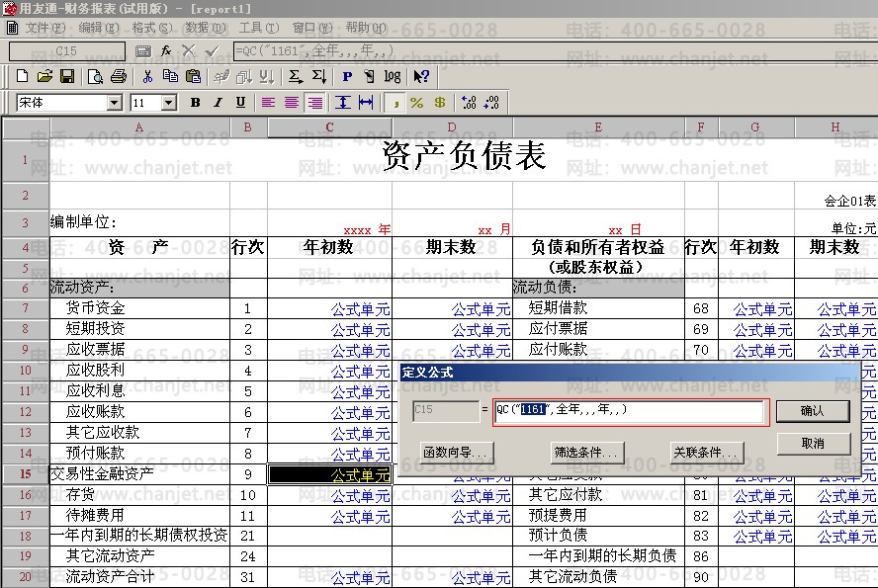
Task: Click the paste clipboard icon
Action: 194,76
